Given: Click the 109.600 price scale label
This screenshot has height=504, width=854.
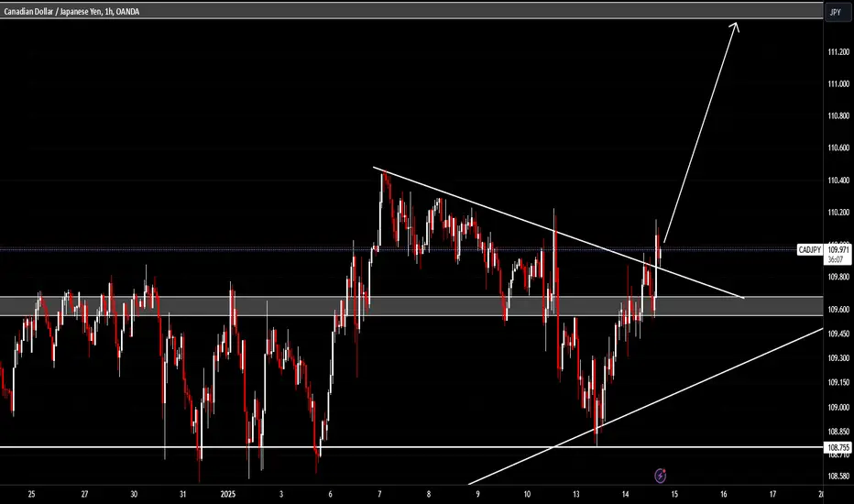Looking at the screenshot, I should click(x=838, y=310).
